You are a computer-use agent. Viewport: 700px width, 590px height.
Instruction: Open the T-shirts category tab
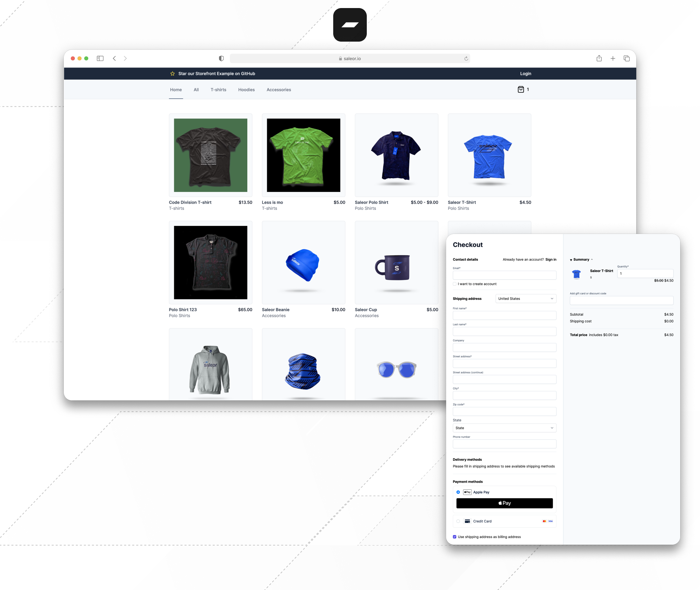[218, 90]
